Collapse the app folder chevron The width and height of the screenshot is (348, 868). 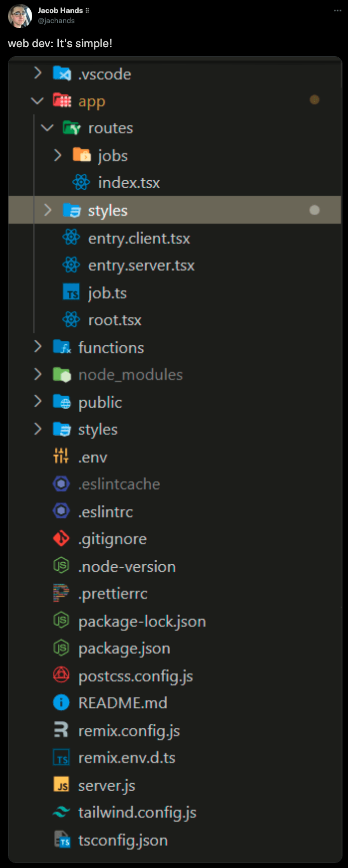38,101
